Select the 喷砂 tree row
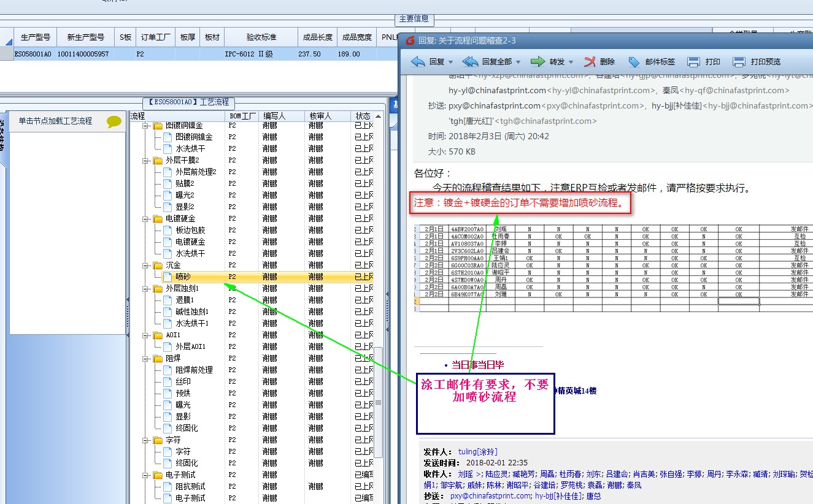 pos(251,277)
